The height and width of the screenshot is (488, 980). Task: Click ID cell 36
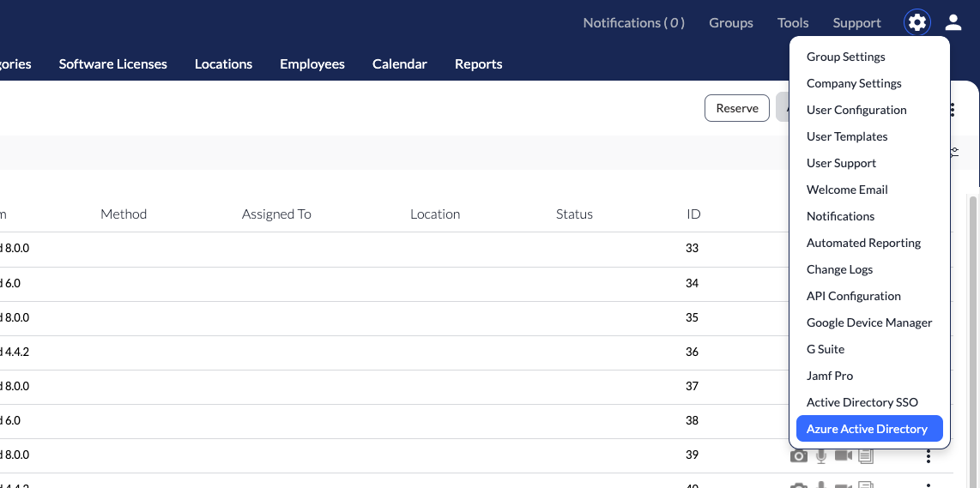(x=692, y=352)
